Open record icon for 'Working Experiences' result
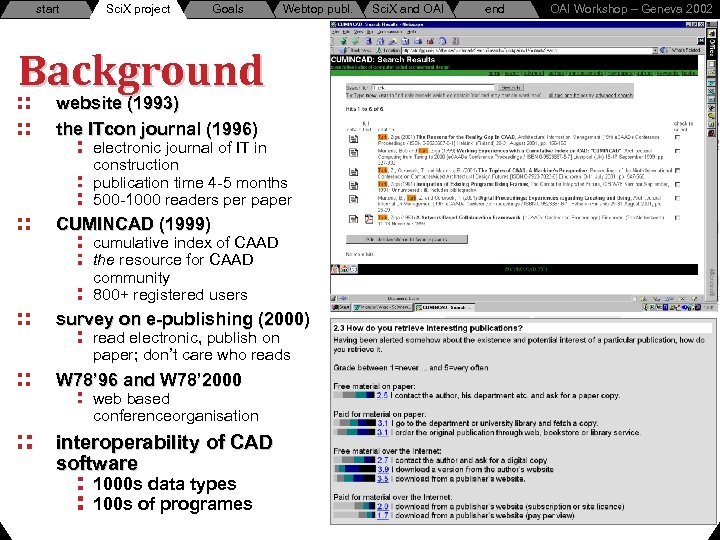The width and height of the screenshot is (720, 540). pyautogui.click(x=354, y=152)
